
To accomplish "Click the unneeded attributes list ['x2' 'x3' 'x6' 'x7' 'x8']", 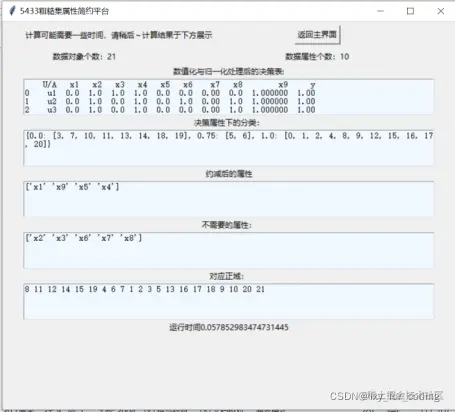I will (x=84, y=238).
